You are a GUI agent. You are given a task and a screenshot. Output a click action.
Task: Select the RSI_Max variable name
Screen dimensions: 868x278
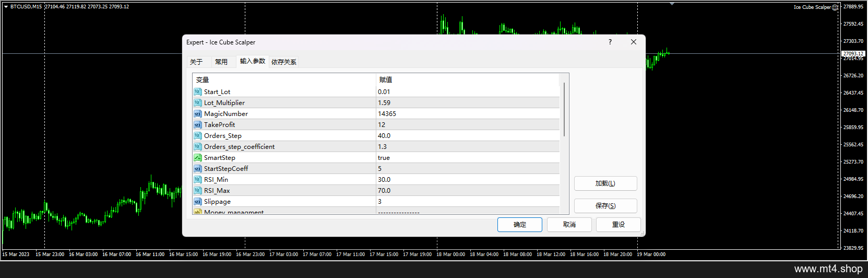pos(217,191)
